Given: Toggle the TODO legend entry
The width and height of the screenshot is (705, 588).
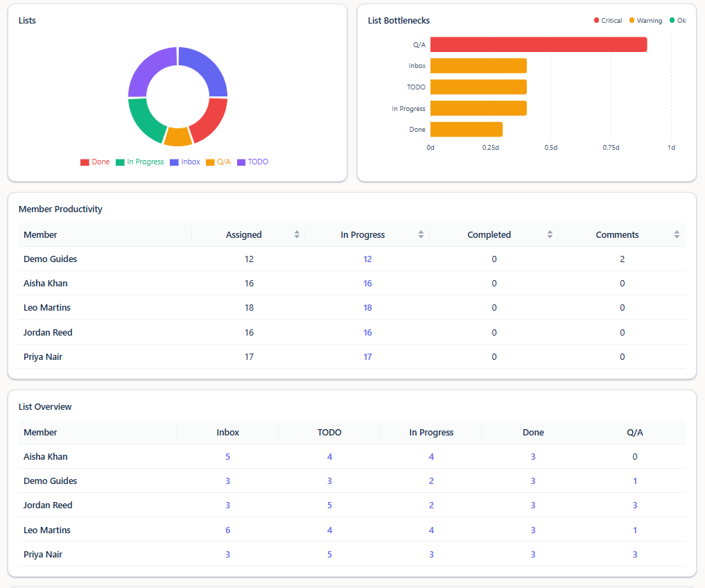Looking at the screenshot, I should [x=253, y=162].
